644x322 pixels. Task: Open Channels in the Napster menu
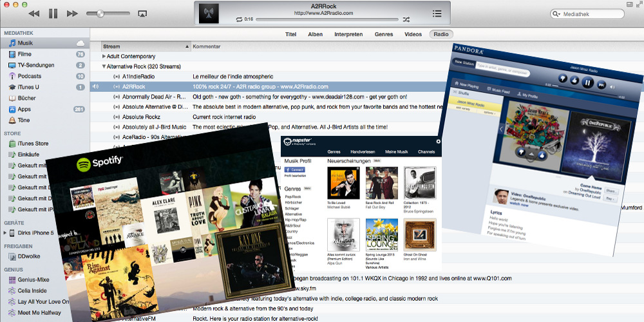426,151
